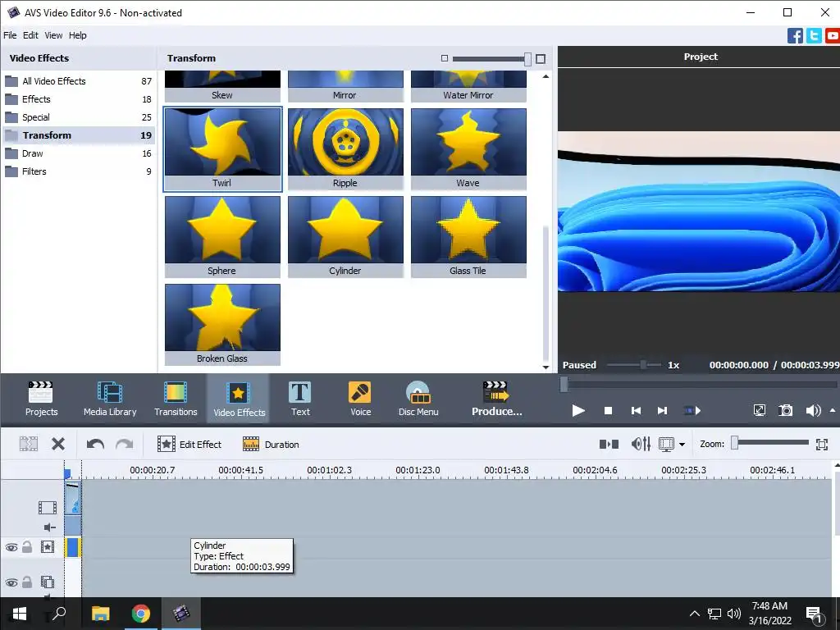This screenshot has width=840, height=630.
Task: Expand the volume level arrow
Action: [x=833, y=410]
